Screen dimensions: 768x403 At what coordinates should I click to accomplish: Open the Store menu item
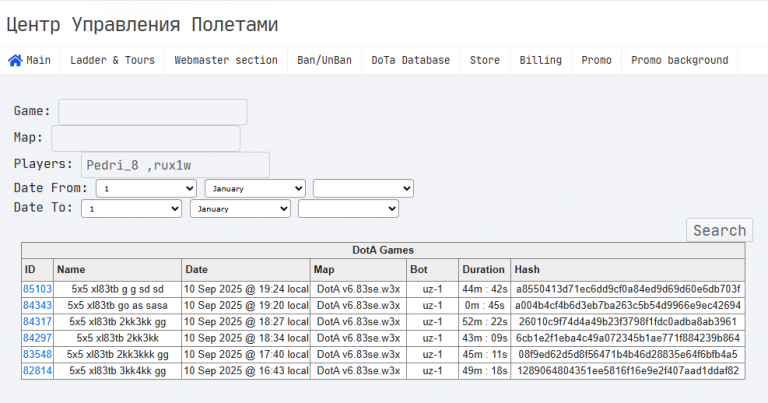pyautogui.click(x=485, y=60)
